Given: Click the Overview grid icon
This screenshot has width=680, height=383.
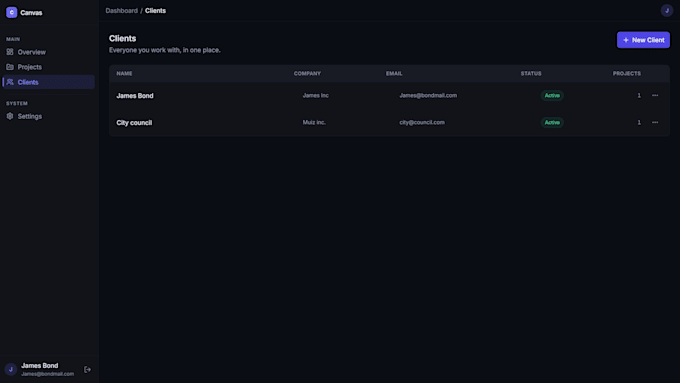Looking at the screenshot, I should 10,52.
